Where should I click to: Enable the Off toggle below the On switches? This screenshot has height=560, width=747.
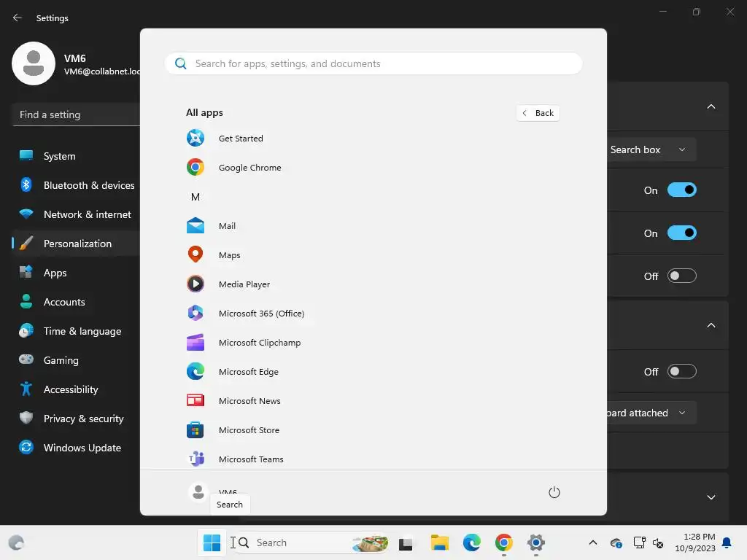pyautogui.click(x=682, y=276)
